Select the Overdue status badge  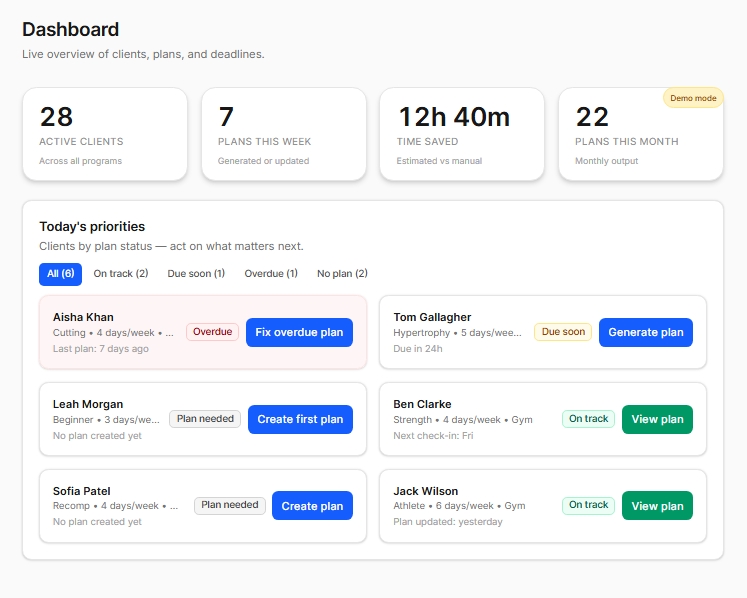(x=212, y=332)
